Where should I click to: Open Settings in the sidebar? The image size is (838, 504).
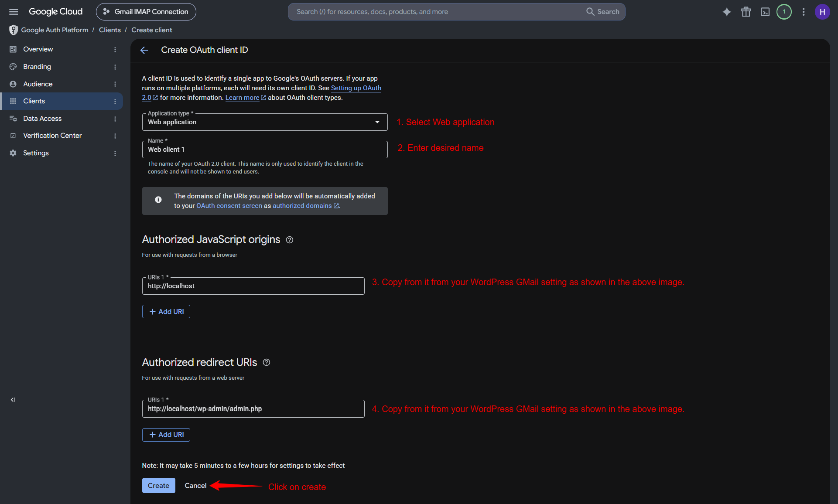click(x=36, y=153)
